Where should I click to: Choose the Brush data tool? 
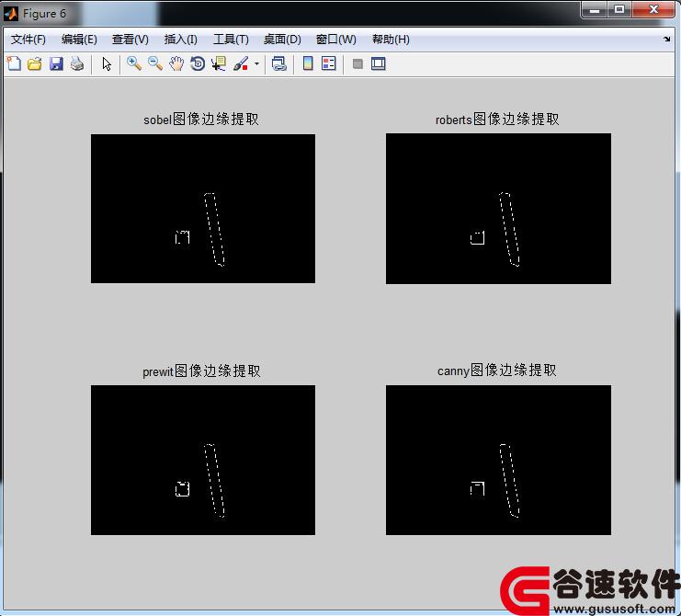click(241, 63)
